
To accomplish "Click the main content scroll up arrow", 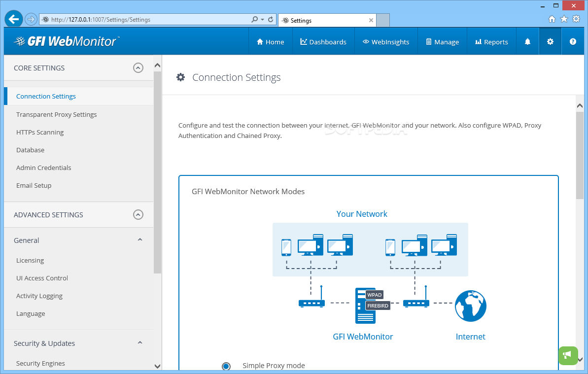I will [580, 106].
